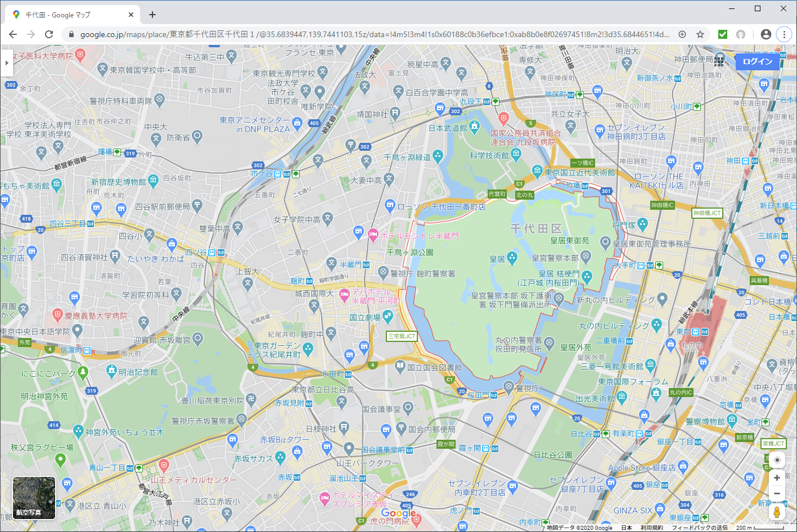The height and width of the screenshot is (532, 797).
Task: Click the 皇居外苑 label
Action: pos(576,348)
